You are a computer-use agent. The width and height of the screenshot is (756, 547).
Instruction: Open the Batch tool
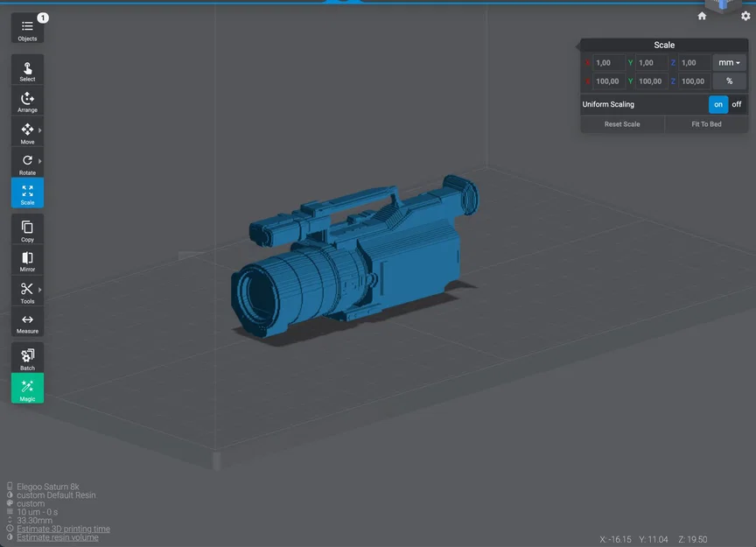point(27,358)
